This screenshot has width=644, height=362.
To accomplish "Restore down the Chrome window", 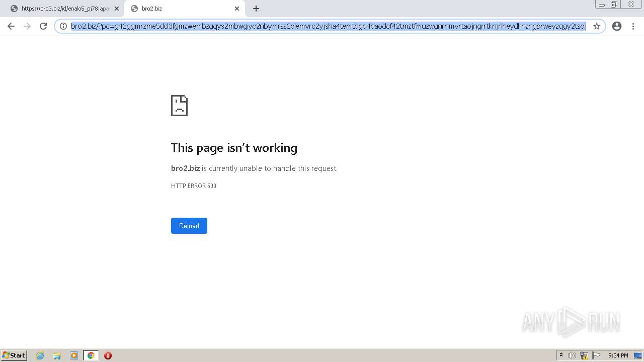I will [x=614, y=5].
